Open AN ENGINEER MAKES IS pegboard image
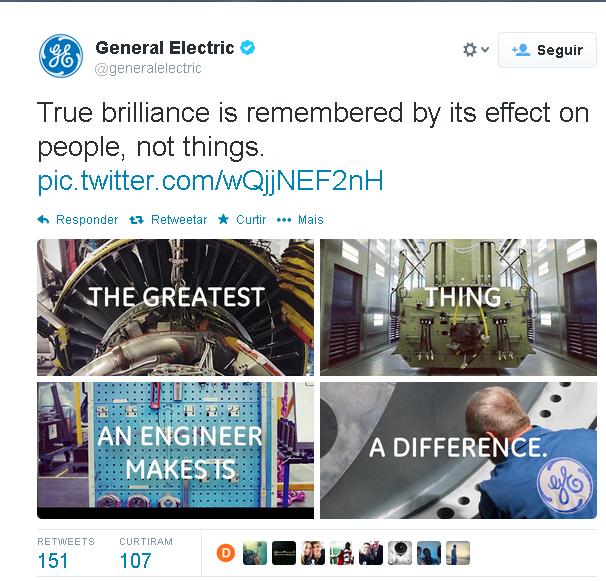The height and width of the screenshot is (581, 606). click(x=175, y=450)
